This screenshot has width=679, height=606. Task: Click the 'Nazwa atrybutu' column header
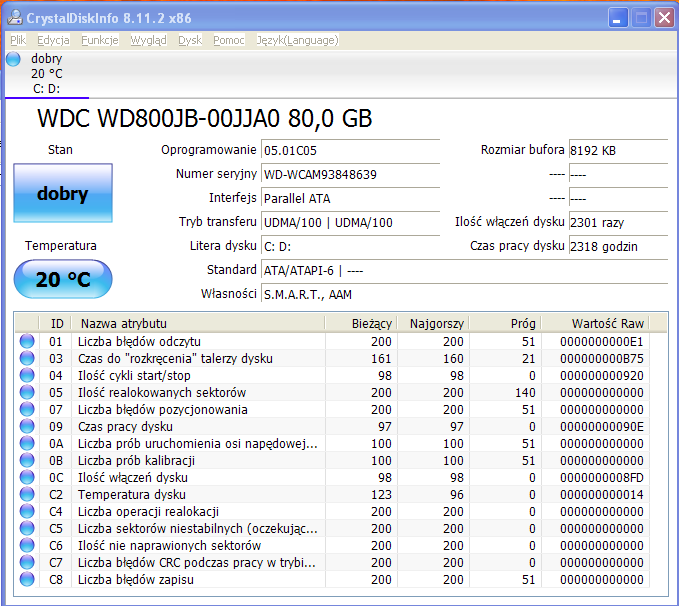(x=198, y=324)
